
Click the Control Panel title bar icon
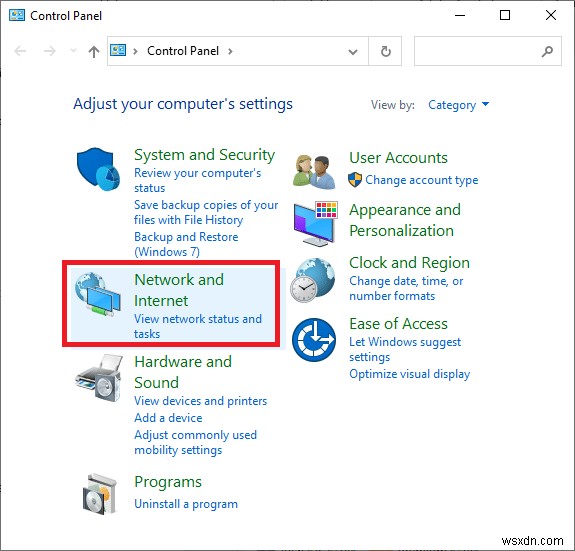point(17,15)
